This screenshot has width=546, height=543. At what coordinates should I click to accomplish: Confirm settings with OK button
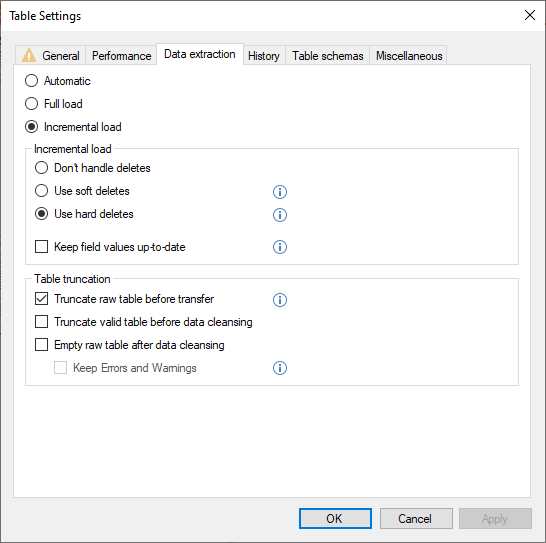click(335, 519)
